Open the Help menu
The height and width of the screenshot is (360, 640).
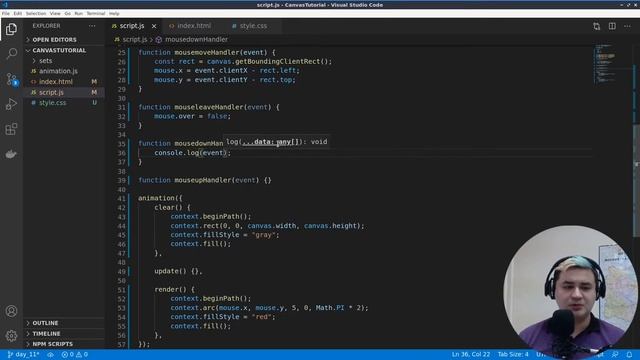pos(114,13)
